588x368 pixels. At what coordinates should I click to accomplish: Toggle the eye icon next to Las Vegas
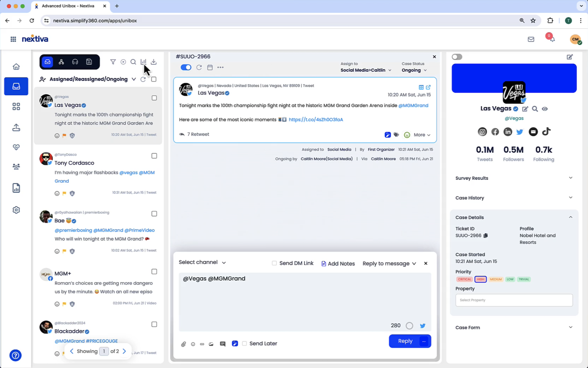point(545,109)
